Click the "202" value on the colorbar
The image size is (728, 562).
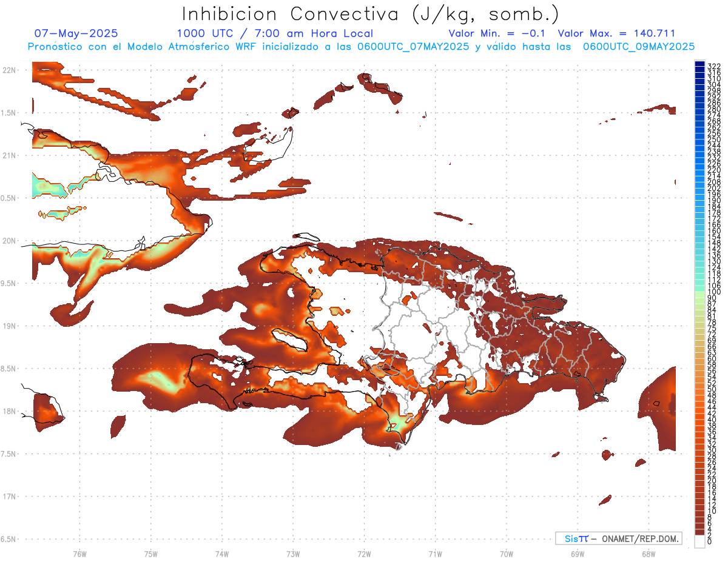tap(713, 188)
